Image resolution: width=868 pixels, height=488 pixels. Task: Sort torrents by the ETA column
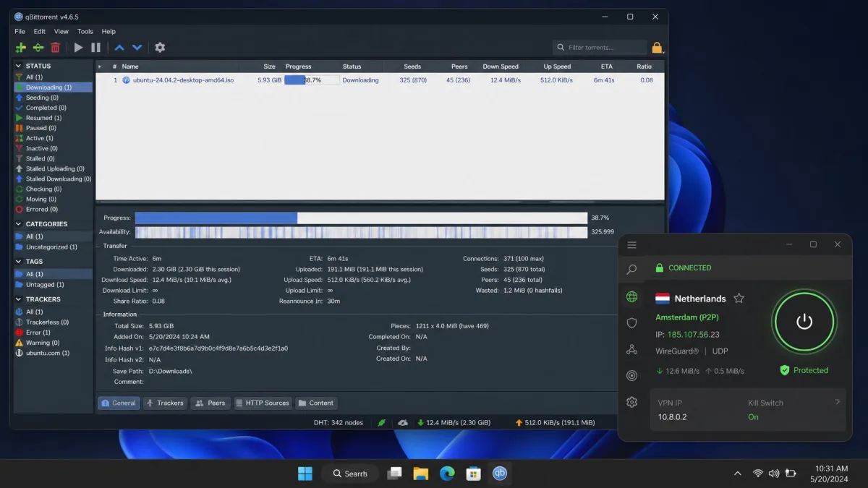(x=606, y=67)
